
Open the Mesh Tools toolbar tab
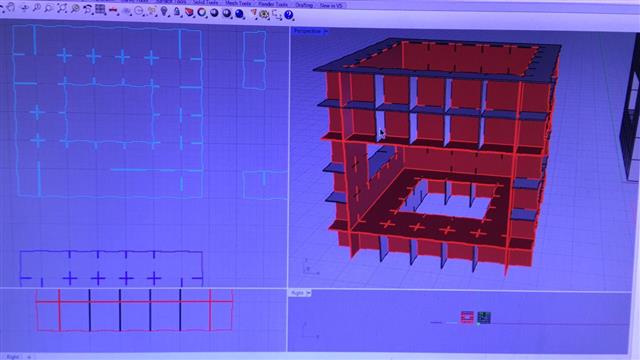tap(238, 3)
